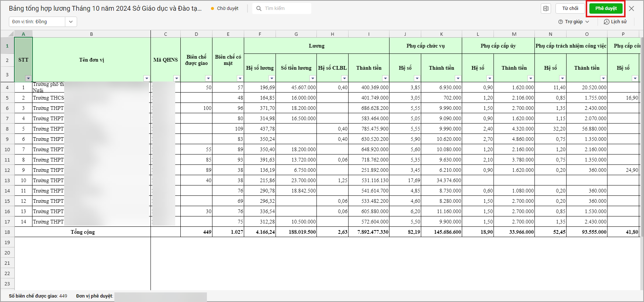Open Lịch sử history icon
The width and height of the screenshot is (644, 302).
pos(606,22)
